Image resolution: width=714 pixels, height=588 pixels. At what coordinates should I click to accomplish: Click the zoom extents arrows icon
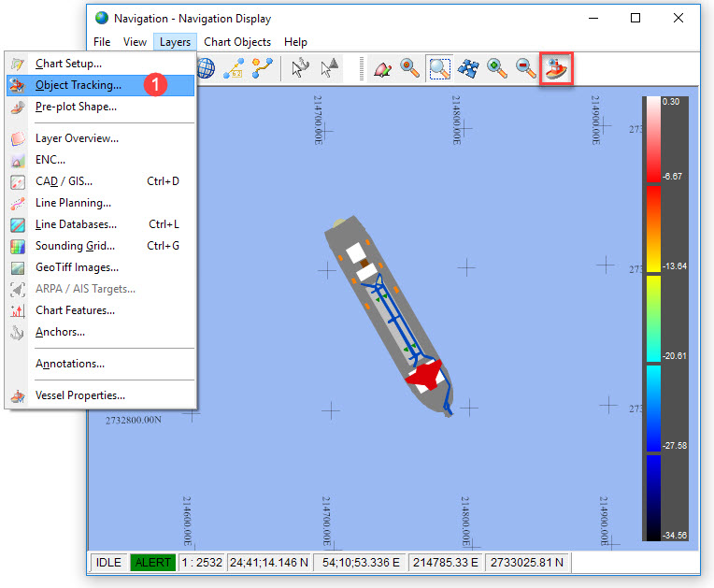pyautogui.click(x=468, y=68)
